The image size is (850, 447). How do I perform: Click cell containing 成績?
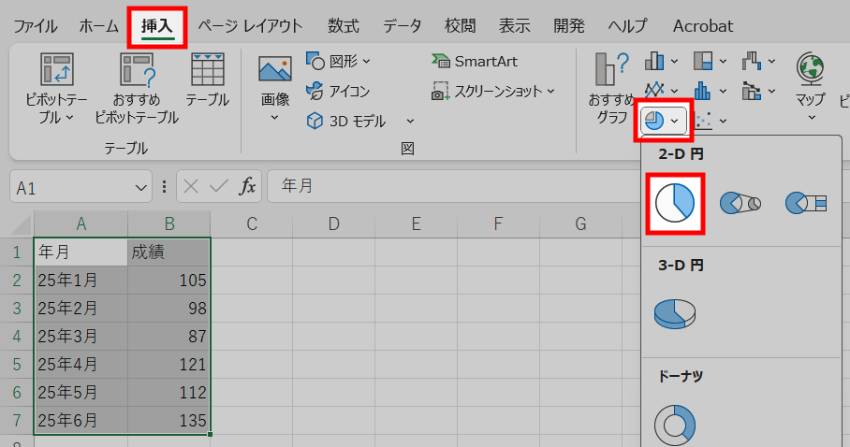pos(169,252)
